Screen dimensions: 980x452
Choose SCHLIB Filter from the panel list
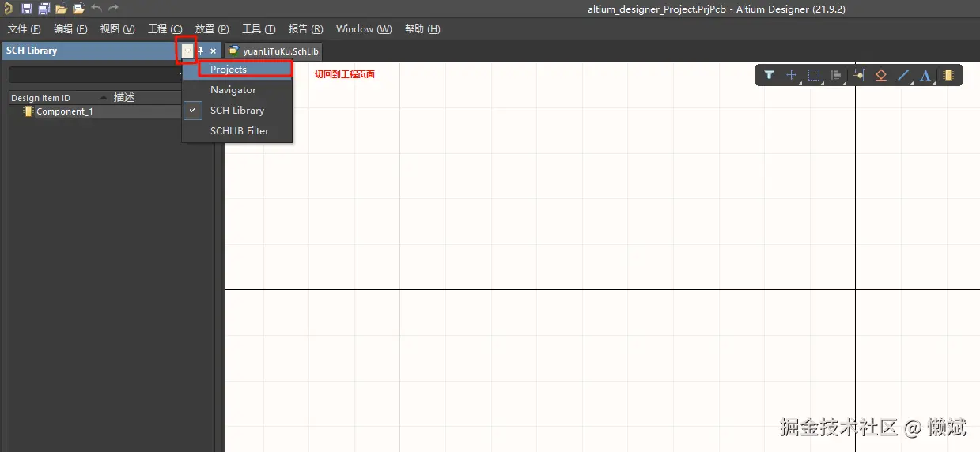coord(237,131)
